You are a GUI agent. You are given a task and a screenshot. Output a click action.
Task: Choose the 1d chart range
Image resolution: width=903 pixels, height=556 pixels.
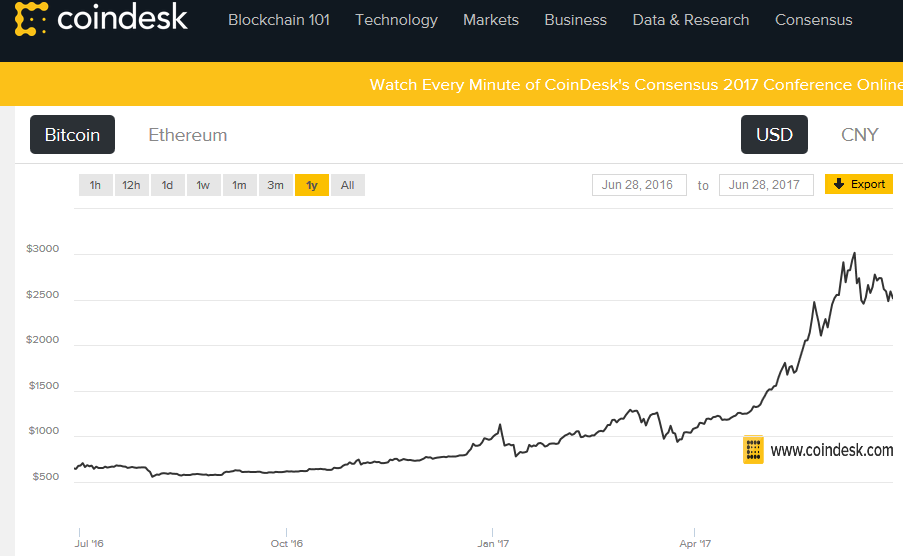click(167, 185)
